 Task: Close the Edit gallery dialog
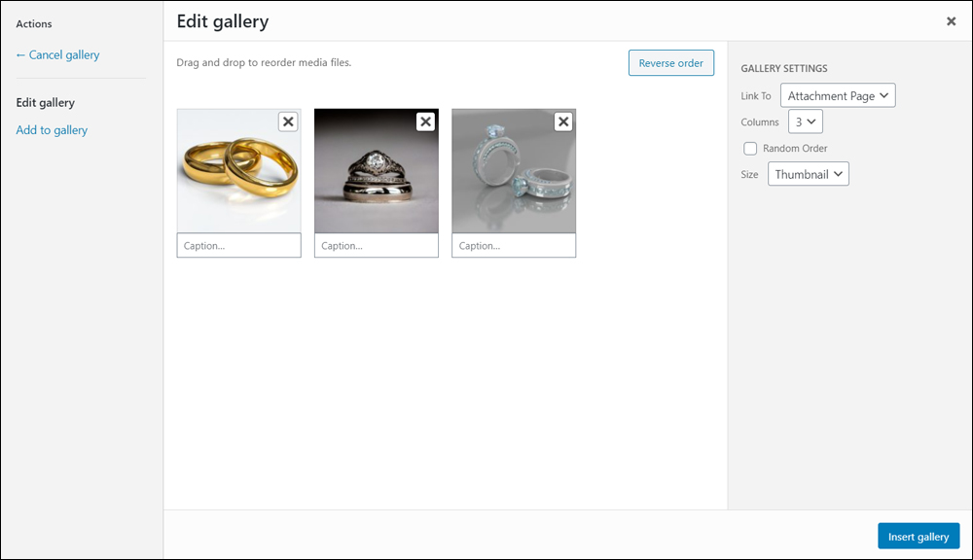(951, 21)
